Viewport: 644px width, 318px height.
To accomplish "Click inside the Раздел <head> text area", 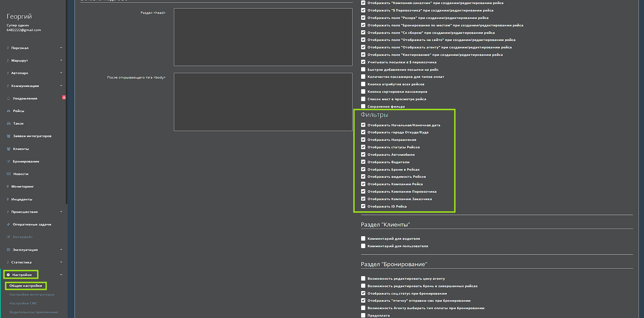I will click(263, 37).
